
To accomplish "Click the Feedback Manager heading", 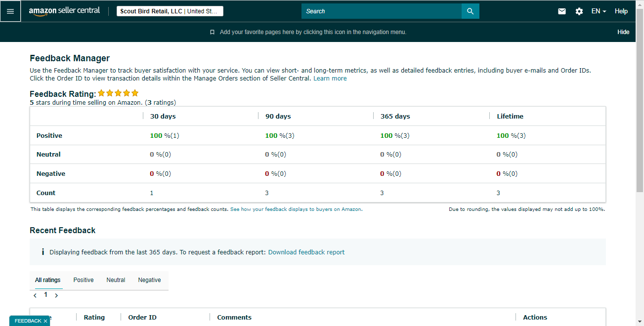I will coord(70,58).
